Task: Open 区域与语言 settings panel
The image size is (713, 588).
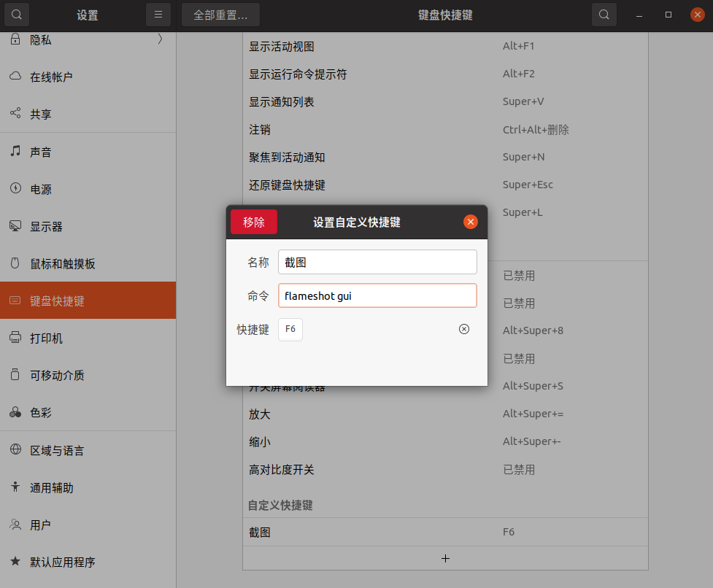Action: click(57, 450)
